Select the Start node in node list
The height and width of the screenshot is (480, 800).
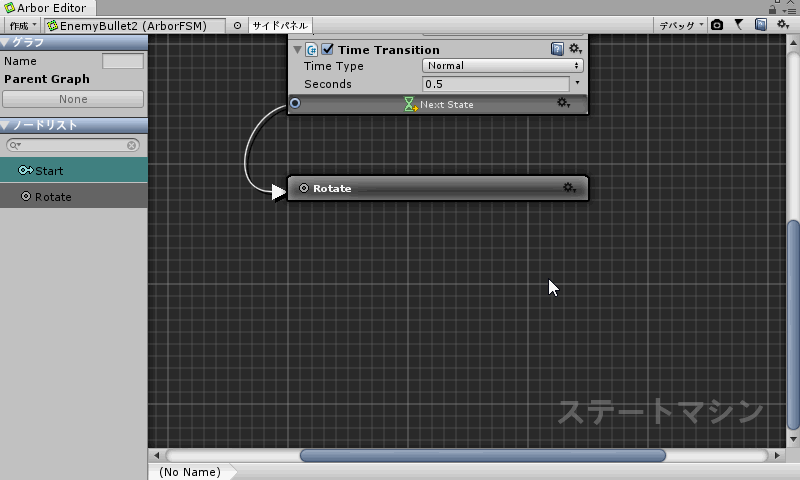[74, 170]
